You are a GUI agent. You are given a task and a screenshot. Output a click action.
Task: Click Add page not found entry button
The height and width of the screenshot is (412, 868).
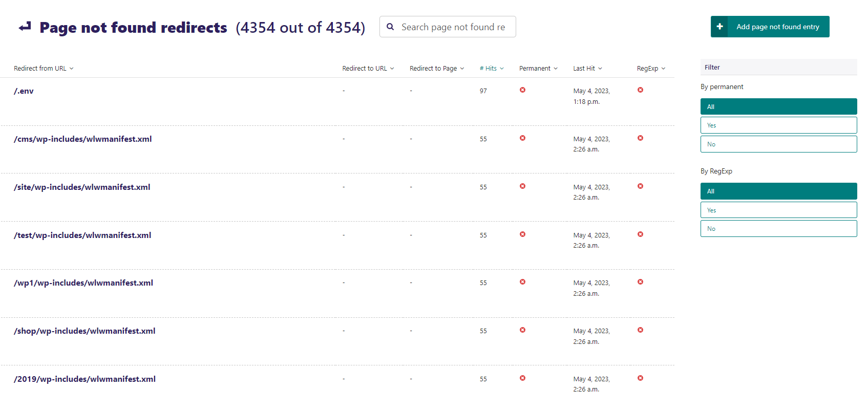(x=777, y=27)
